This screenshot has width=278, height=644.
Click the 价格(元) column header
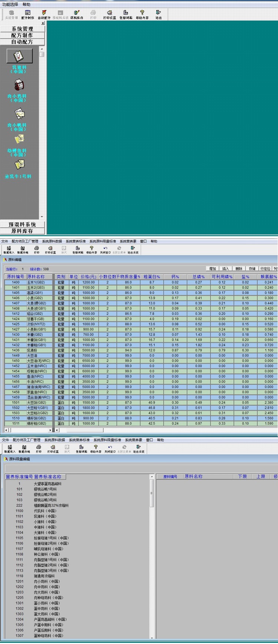[88, 277]
